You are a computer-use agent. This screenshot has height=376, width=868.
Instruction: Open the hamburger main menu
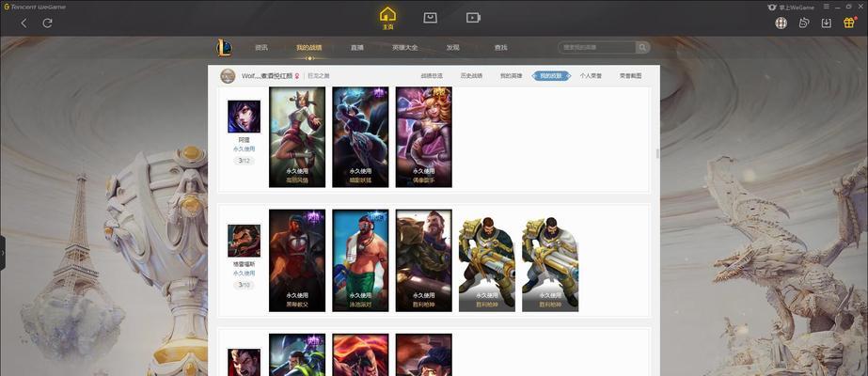pos(827,7)
